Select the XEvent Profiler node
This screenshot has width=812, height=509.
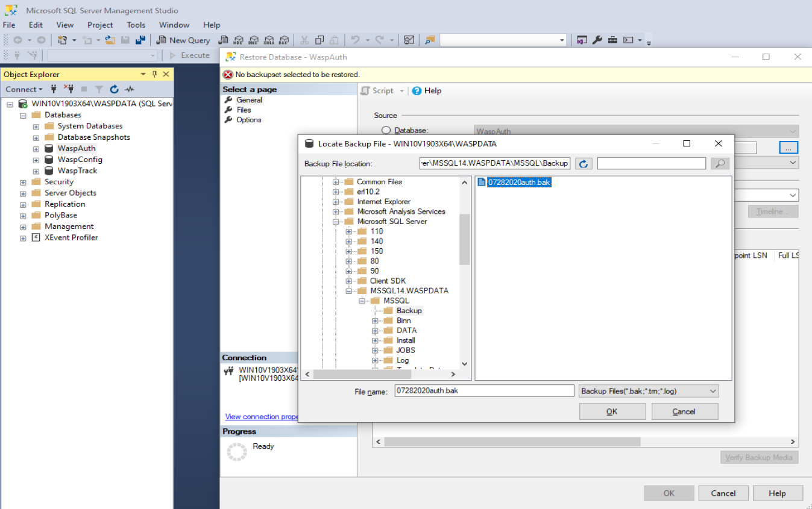(71, 237)
